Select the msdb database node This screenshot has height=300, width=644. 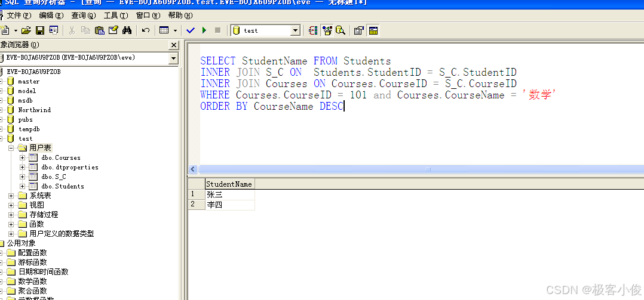[26, 100]
